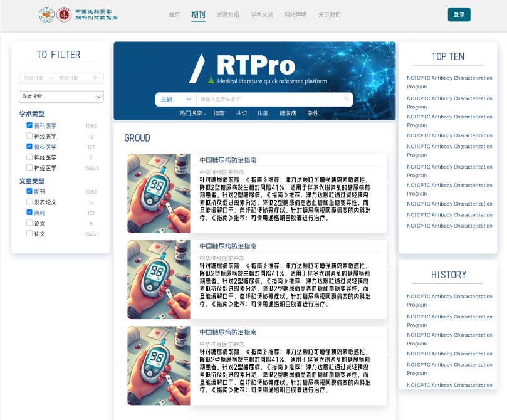Click the first result's glucose meter thumbnail
The image size is (507, 420).
(159, 194)
